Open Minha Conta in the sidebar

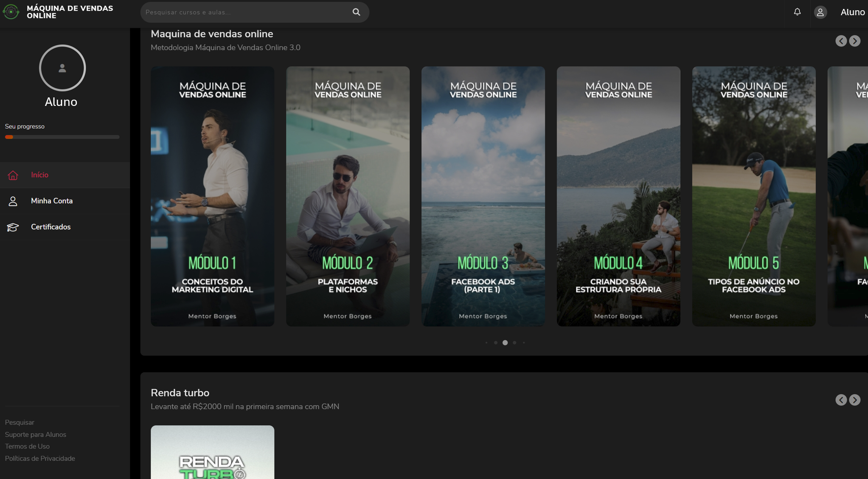pyautogui.click(x=51, y=201)
